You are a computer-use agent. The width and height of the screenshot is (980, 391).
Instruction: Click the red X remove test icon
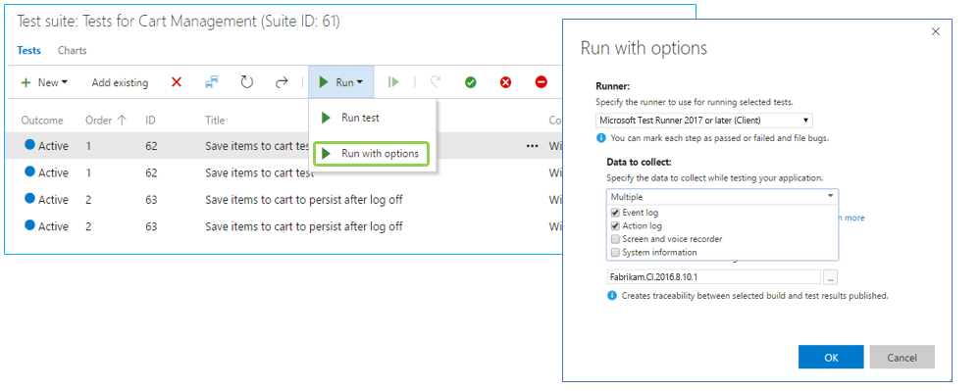(x=177, y=82)
